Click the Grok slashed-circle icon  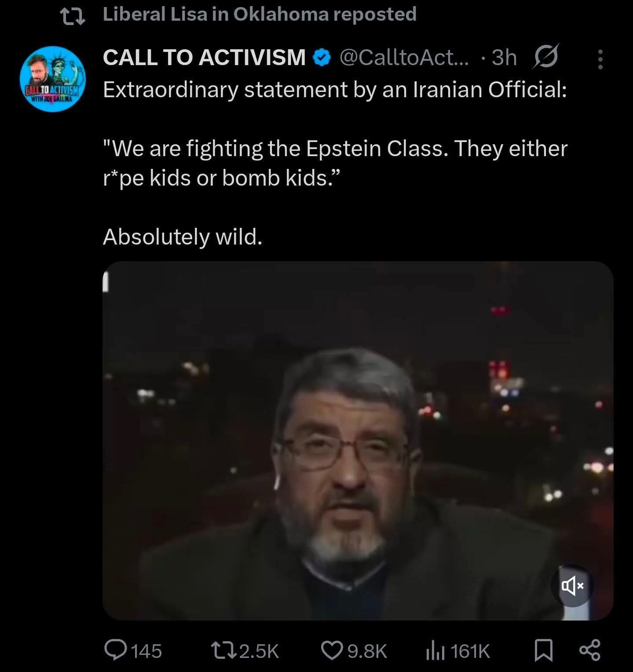(x=546, y=57)
